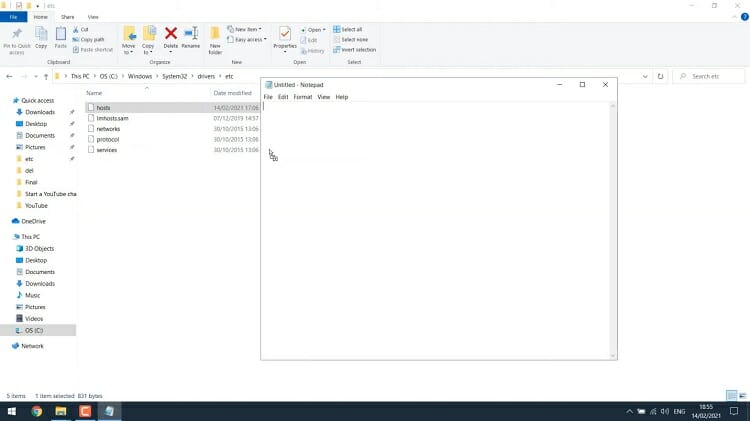Go up one folder level
This screenshot has height=421, width=750.
point(46,76)
